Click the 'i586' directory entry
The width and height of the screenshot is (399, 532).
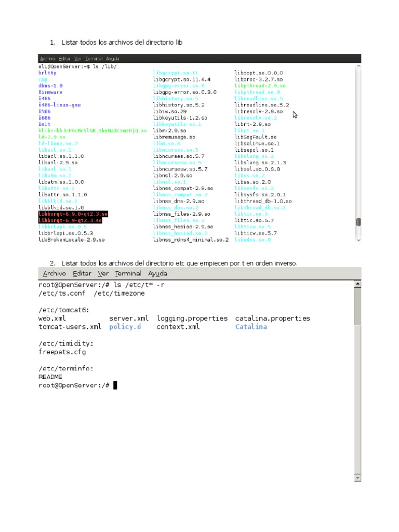(44, 111)
